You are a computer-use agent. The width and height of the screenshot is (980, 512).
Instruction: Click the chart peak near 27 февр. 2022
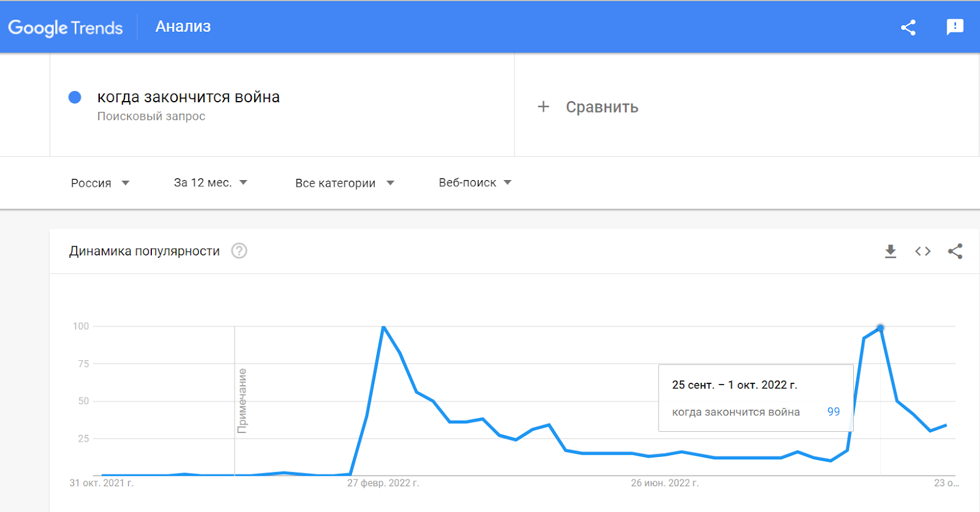pos(383,327)
